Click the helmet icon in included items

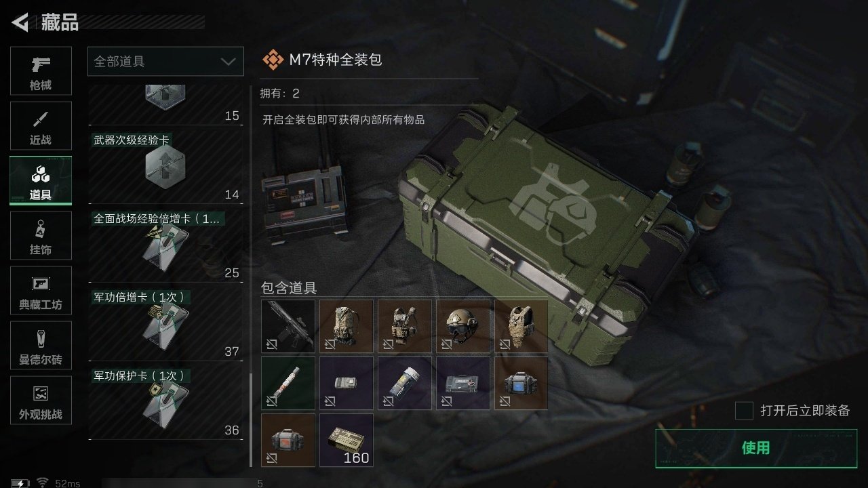click(463, 326)
